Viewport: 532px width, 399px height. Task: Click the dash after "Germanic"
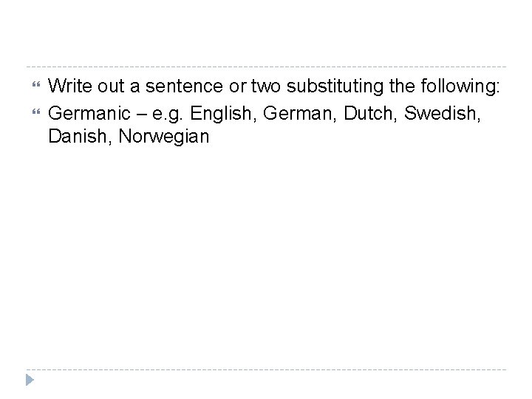pyautogui.click(x=131, y=113)
